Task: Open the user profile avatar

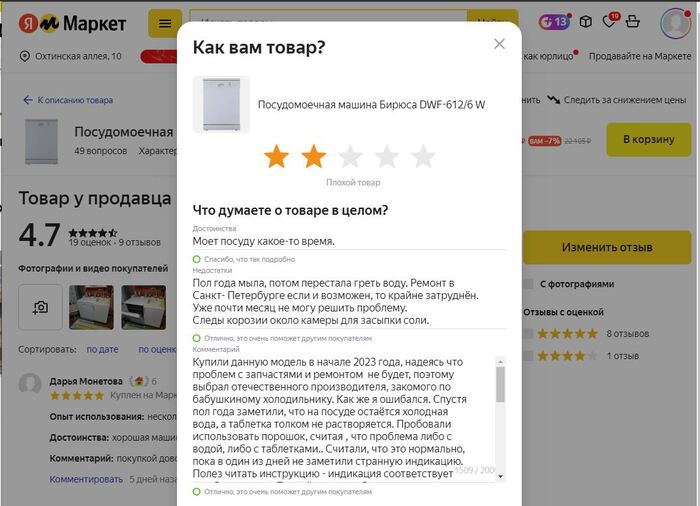Action: pyautogui.click(x=675, y=23)
